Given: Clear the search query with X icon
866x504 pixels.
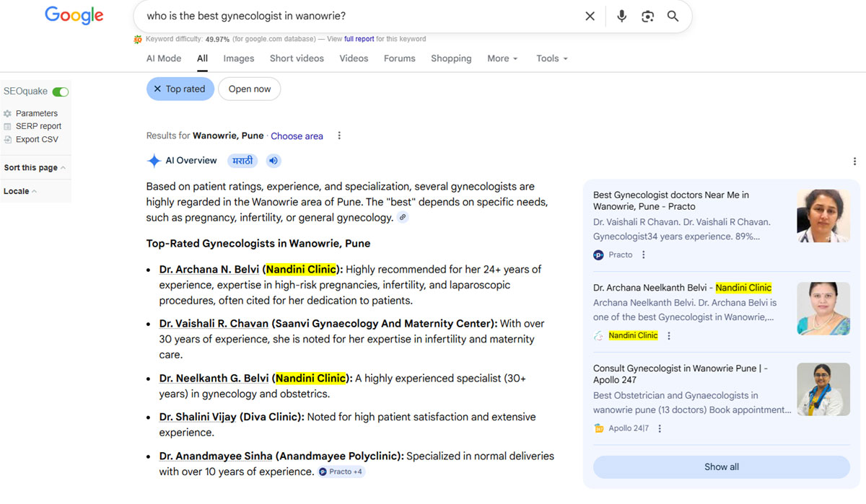Looking at the screenshot, I should click(590, 16).
